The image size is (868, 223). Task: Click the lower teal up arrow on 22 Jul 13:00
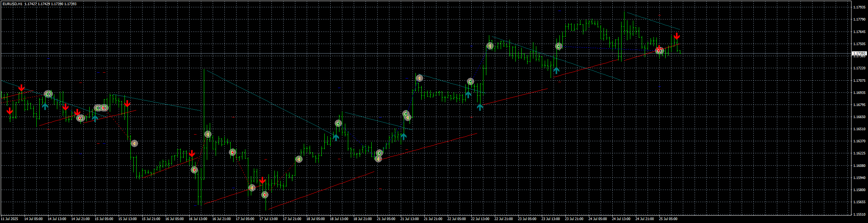click(x=480, y=107)
